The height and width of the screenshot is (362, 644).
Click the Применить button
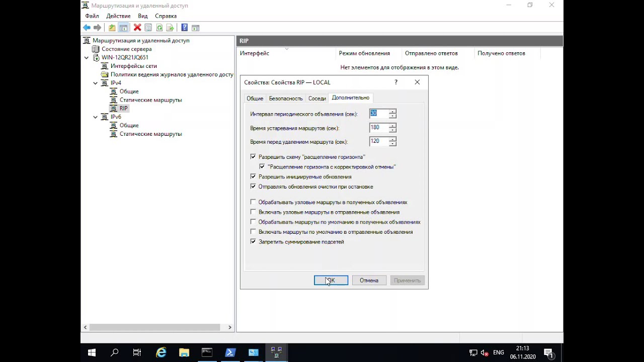pos(407,281)
